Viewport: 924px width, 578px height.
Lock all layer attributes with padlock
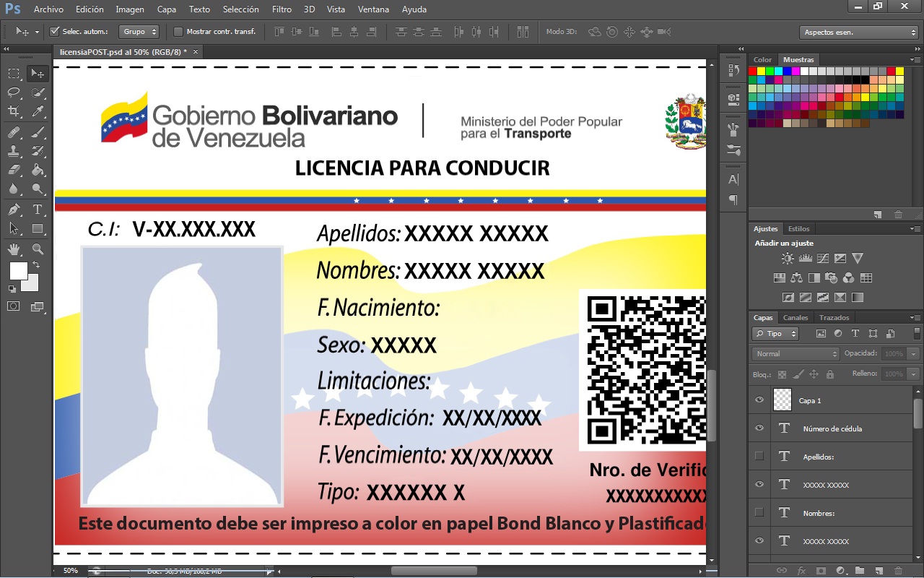(830, 374)
